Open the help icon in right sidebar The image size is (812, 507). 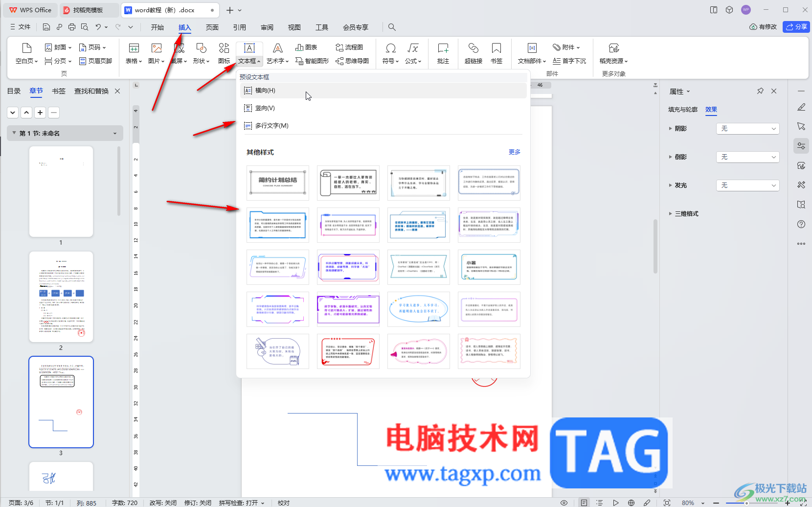click(801, 224)
